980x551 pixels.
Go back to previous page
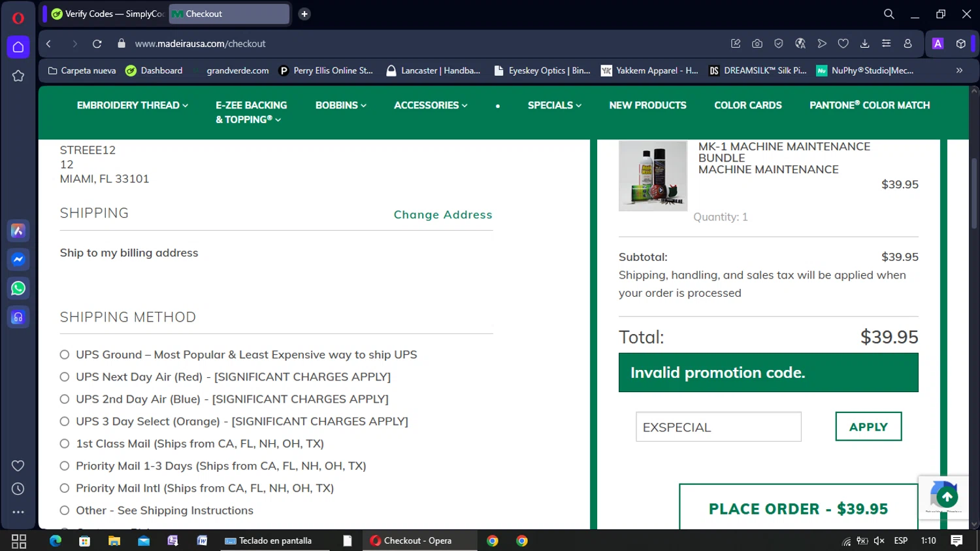48,44
